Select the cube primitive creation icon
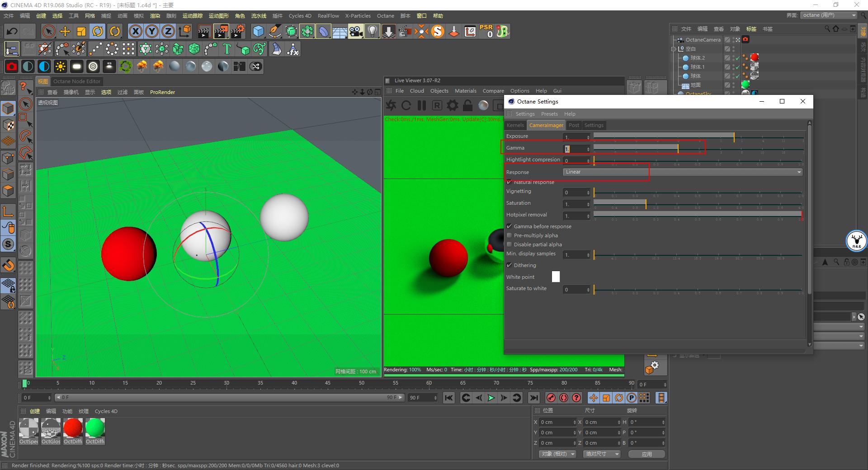This screenshot has width=868, height=470. 258,31
